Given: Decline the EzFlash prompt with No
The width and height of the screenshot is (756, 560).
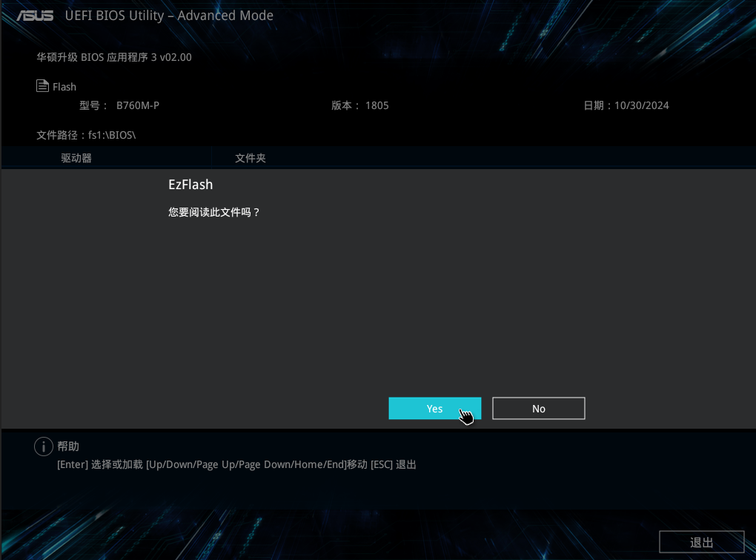Looking at the screenshot, I should (x=538, y=409).
